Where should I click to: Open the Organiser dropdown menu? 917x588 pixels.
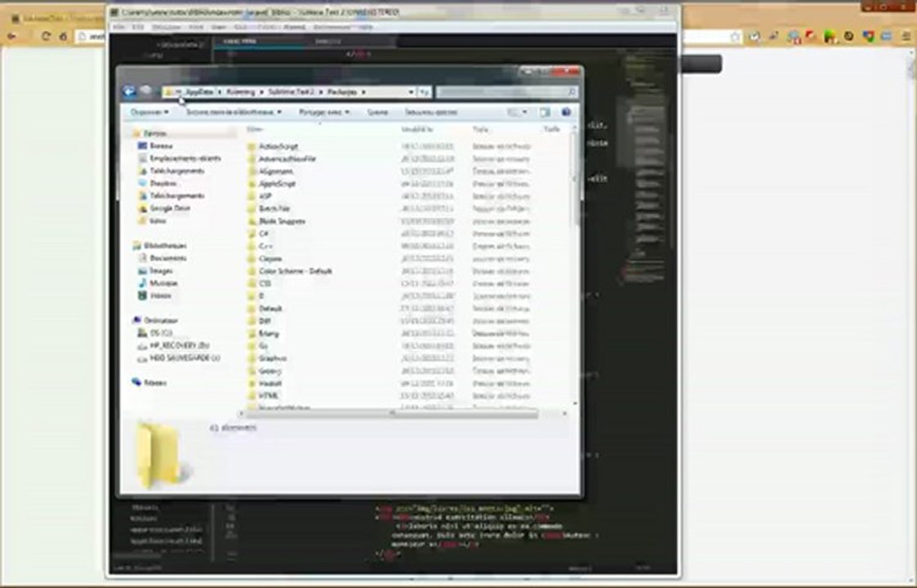(x=149, y=112)
